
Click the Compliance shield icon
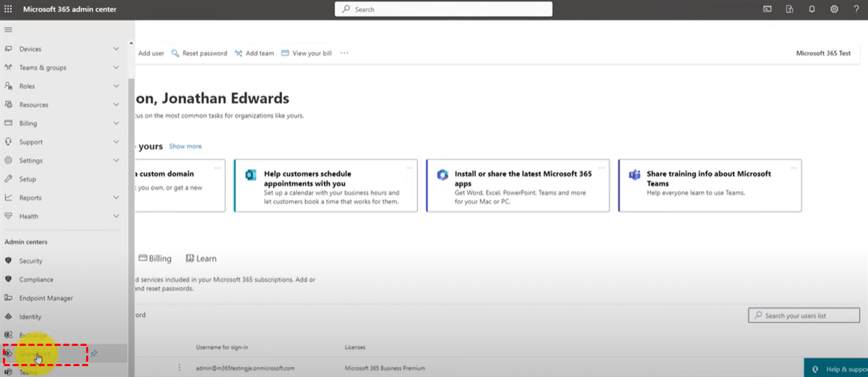click(9, 279)
